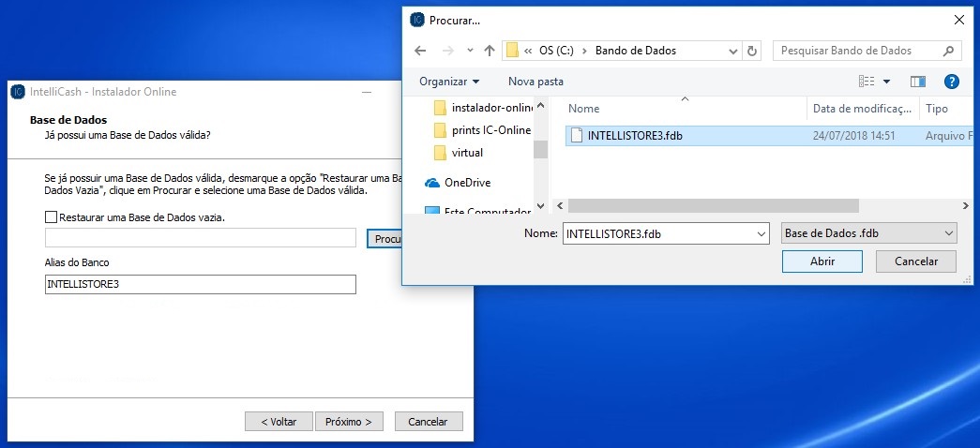Expand the Nome filename dropdown
Viewport: 980px width, 448px height.
click(x=761, y=233)
